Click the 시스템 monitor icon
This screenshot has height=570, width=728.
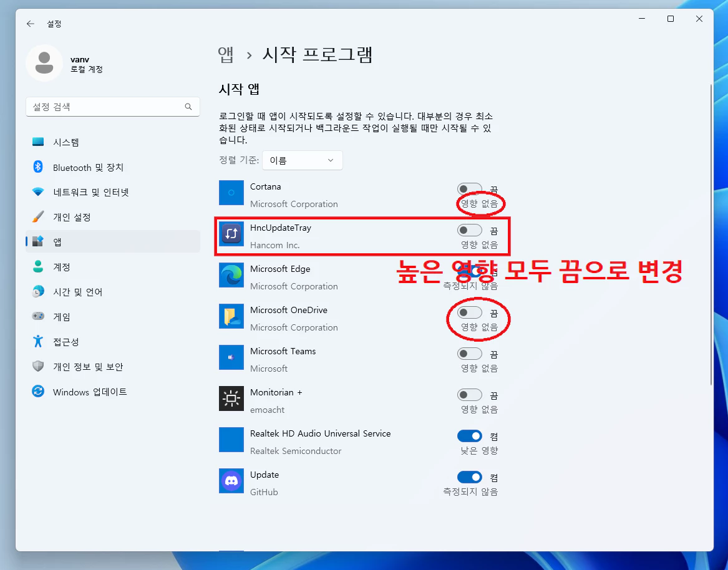click(x=38, y=142)
